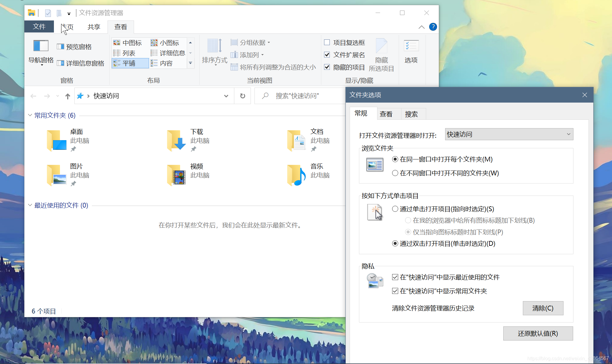Toggle show recently used files in Quick access

pyautogui.click(x=446, y=277)
